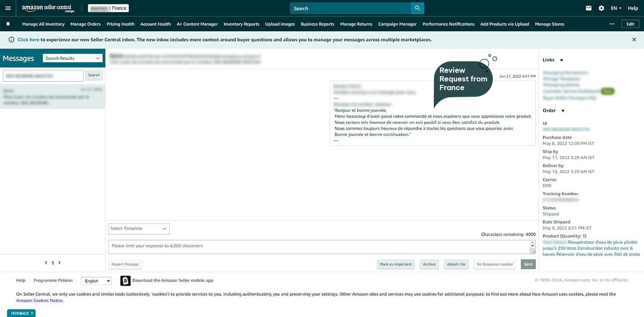The width and height of the screenshot is (644, 317).
Task: Open the English language dropdown in footer
Action: click(x=96, y=281)
